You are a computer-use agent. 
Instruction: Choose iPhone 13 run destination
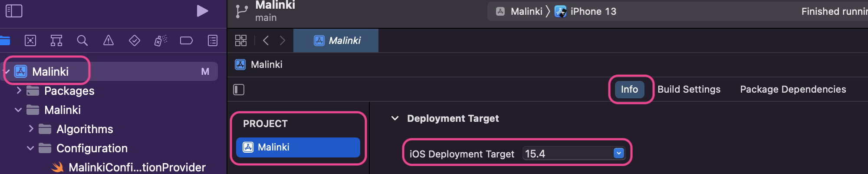coord(585,11)
